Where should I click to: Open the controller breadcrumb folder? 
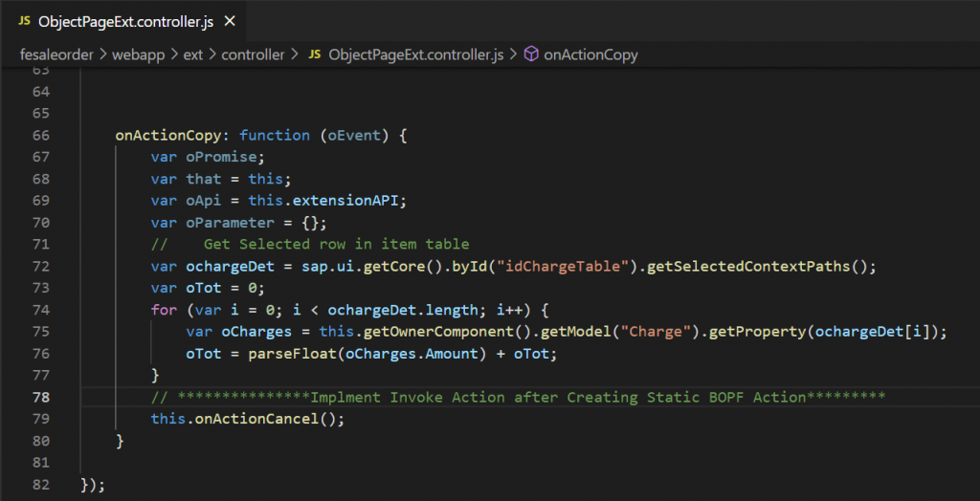[253, 54]
